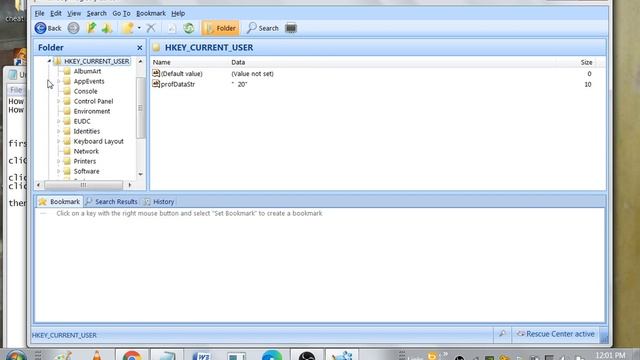Select the Identities key
Viewport: 640px width, 360px height.
pos(87,131)
